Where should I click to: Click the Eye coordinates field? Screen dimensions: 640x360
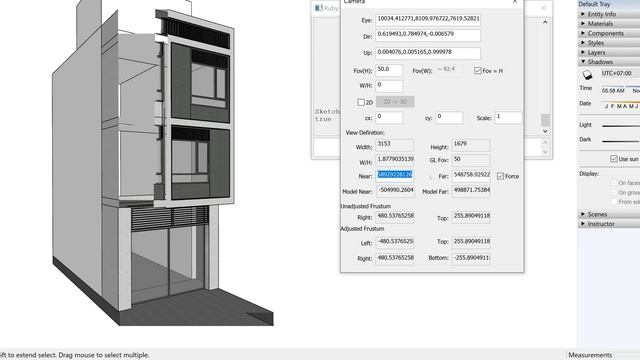click(428, 19)
